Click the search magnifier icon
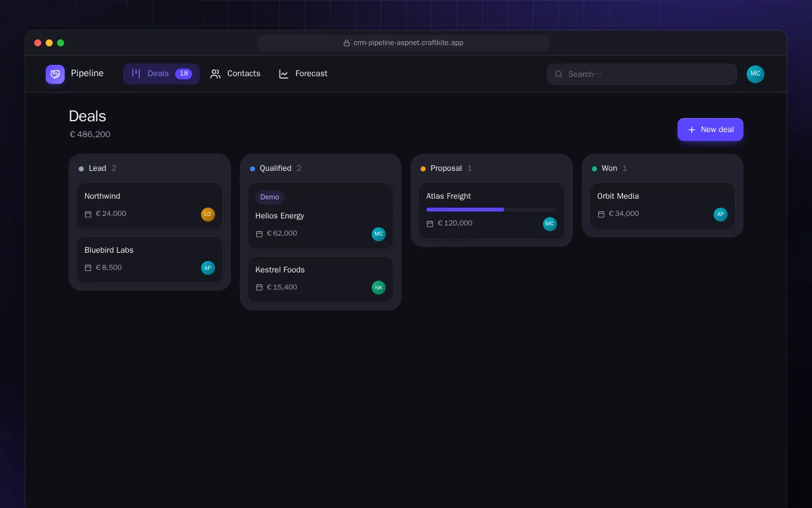Image resolution: width=812 pixels, height=508 pixels. (x=559, y=74)
